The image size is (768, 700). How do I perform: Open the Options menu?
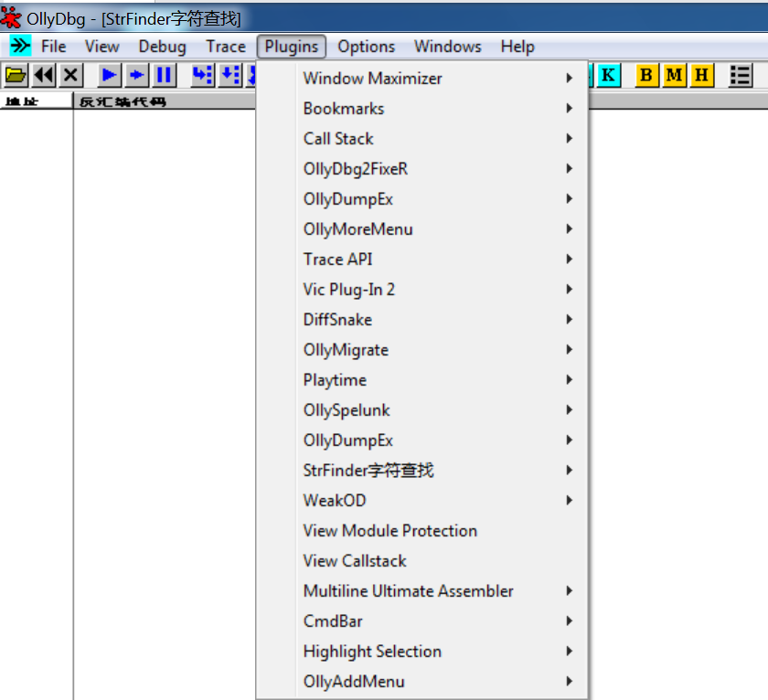pyautogui.click(x=367, y=47)
